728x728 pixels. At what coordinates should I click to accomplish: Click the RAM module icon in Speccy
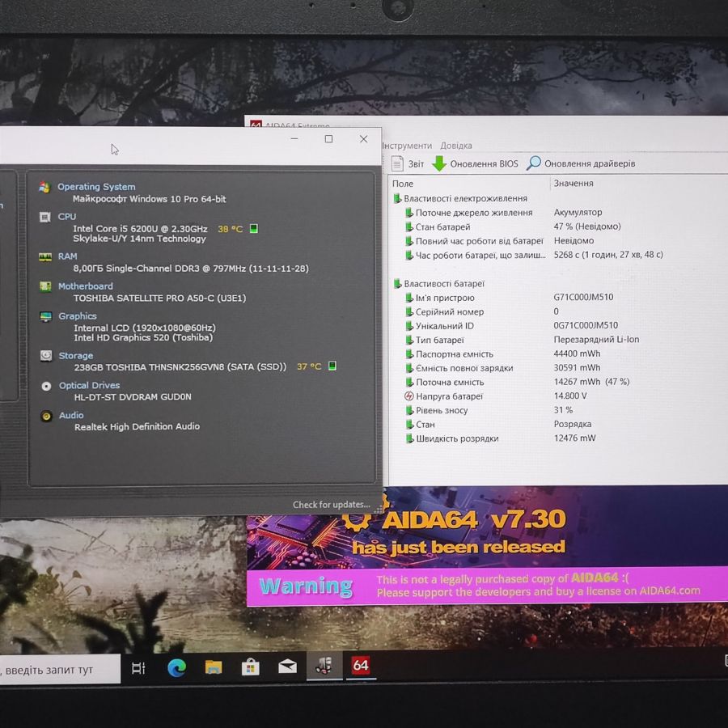45,256
